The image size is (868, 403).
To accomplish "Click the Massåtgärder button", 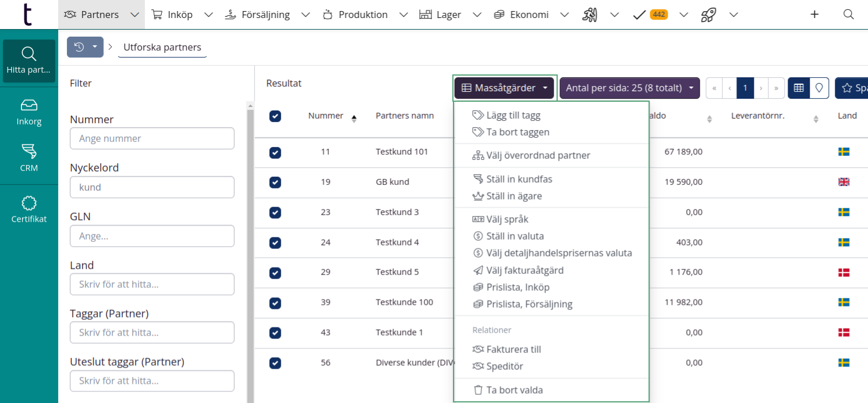I will point(504,88).
